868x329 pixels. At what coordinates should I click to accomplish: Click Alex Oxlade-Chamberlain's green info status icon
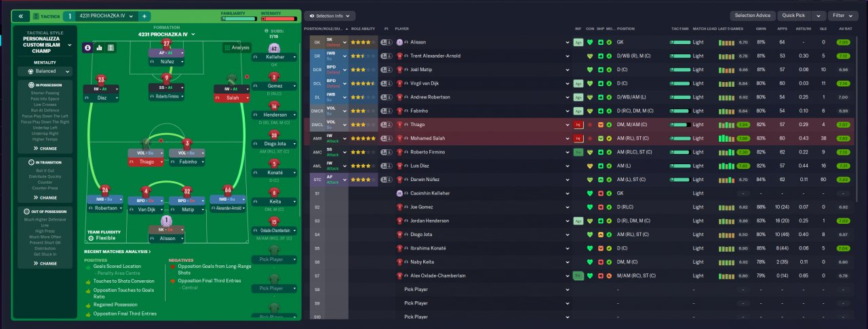coord(578,275)
